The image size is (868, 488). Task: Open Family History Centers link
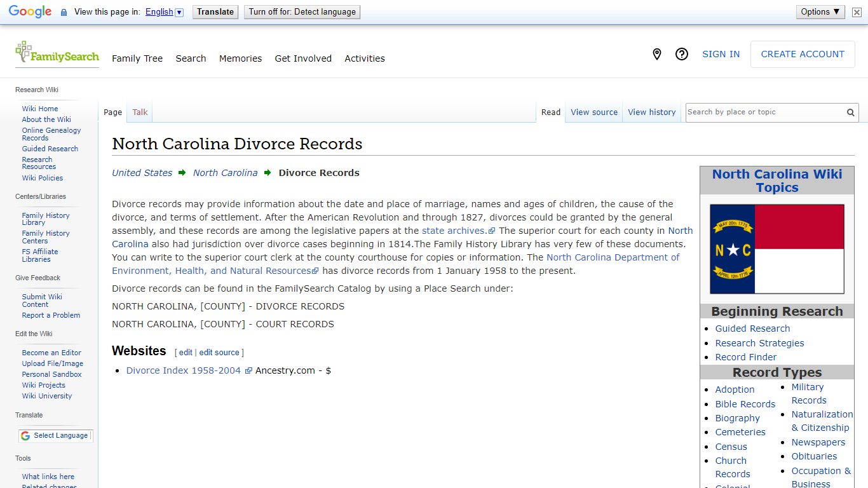click(x=46, y=237)
